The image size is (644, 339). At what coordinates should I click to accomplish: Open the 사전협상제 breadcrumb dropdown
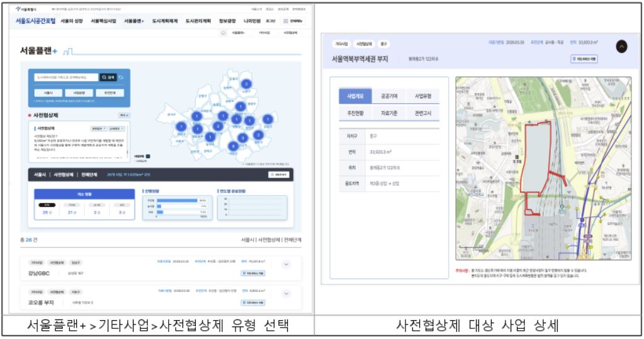(x=290, y=33)
